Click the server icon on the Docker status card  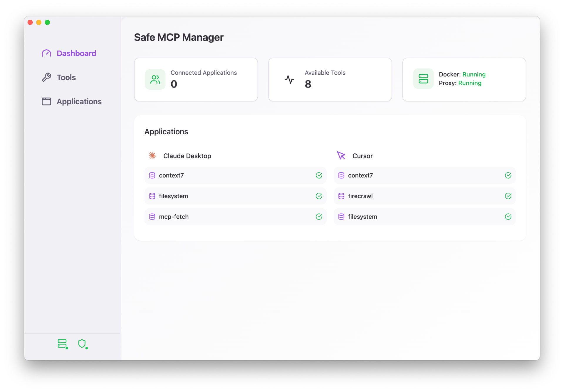(x=423, y=78)
